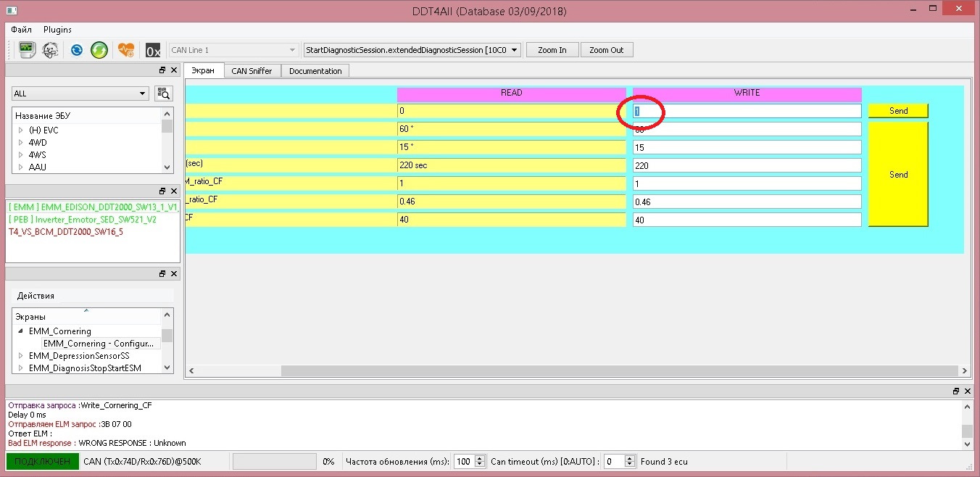Click the WRITE field containing 40

[747, 220]
